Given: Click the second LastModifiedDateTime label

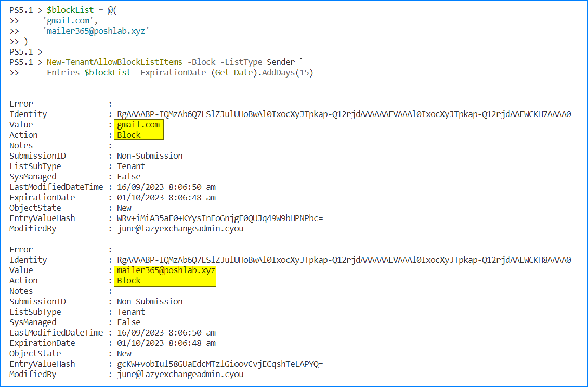Looking at the screenshot, I should point(56,332).
